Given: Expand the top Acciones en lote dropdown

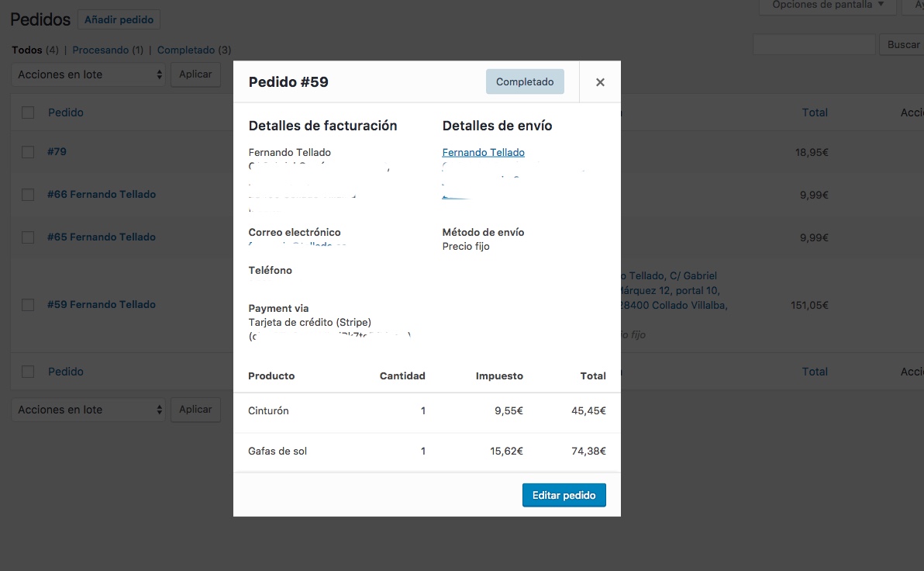Looking at the screenshot, I should pyautogui.click(x=88, y=74).
